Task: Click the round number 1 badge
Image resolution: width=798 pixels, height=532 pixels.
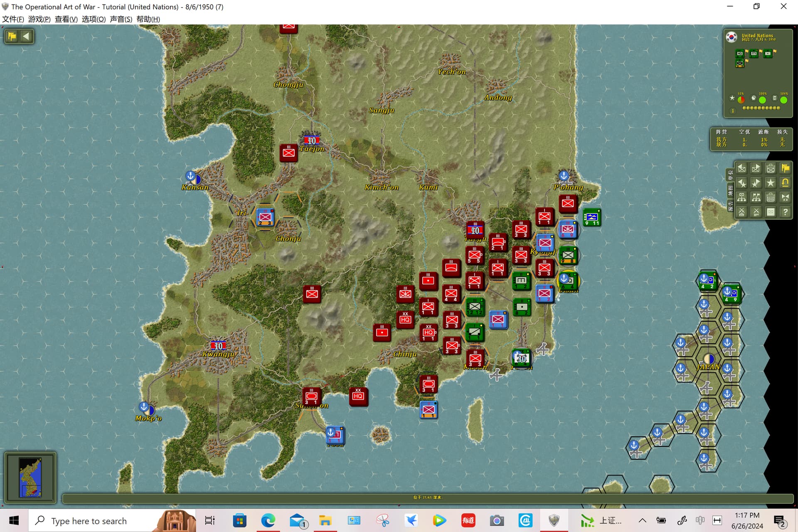Action: (x=733, y=111)
